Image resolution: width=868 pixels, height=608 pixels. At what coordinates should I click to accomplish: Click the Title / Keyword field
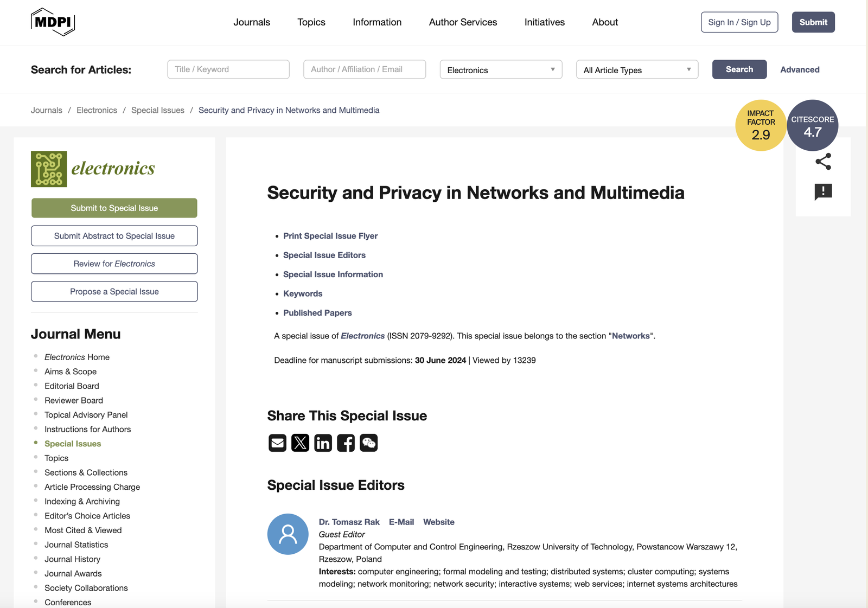pos(228,69)
